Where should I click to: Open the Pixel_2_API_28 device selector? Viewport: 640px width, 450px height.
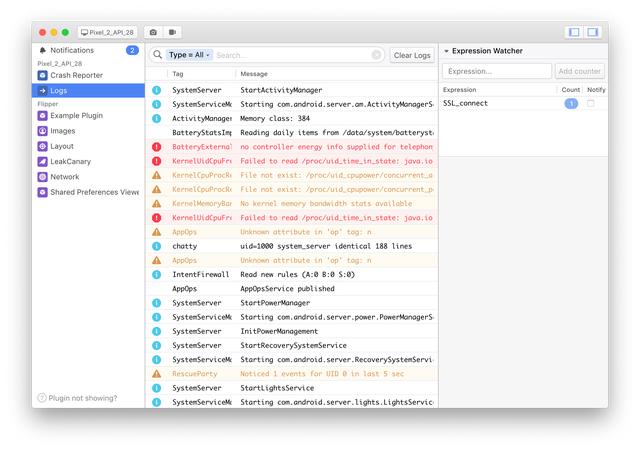click(x=107, y=32)
